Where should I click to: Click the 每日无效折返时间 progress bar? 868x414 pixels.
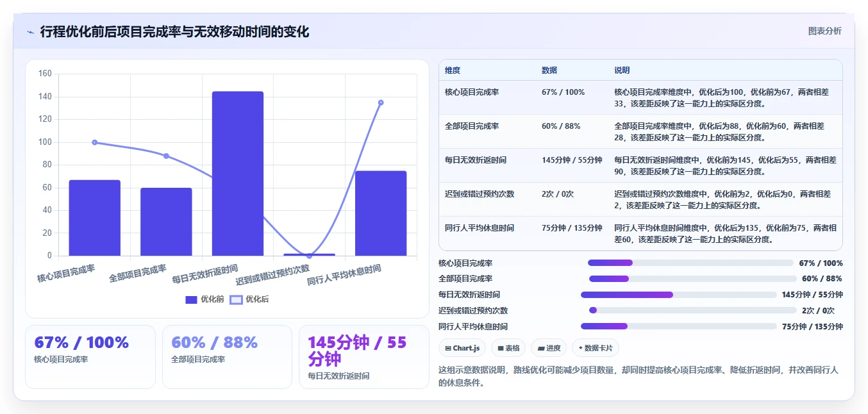(x=679, y=295)
